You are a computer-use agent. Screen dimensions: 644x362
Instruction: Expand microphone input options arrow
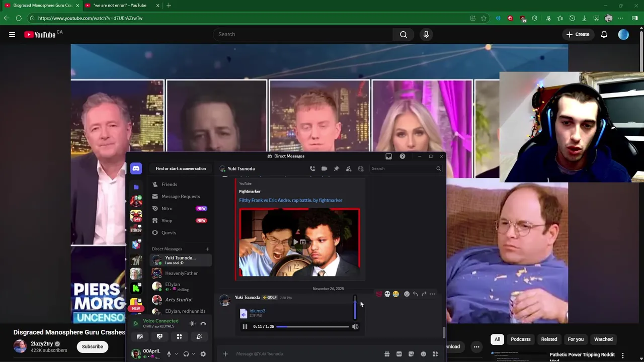pos(176,354)
